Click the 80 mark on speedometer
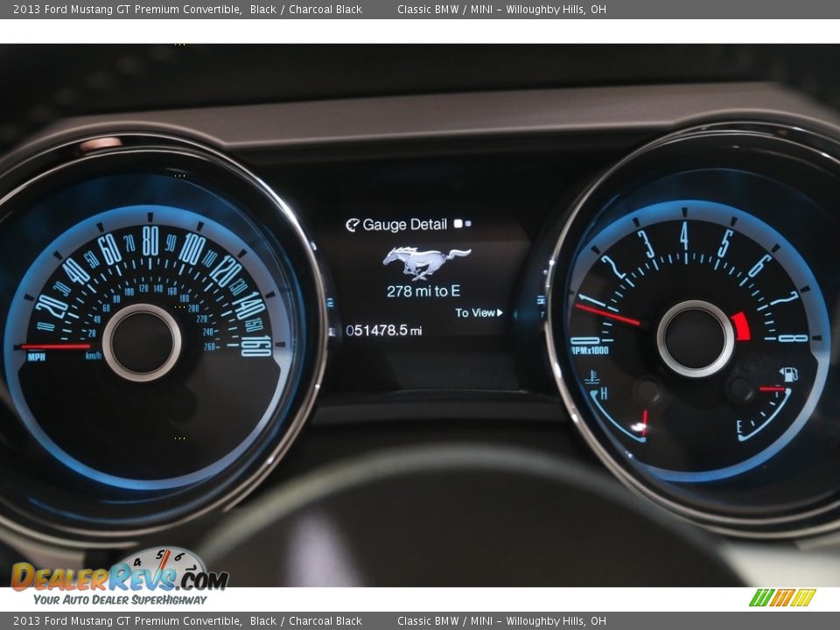 pos(150,241)
